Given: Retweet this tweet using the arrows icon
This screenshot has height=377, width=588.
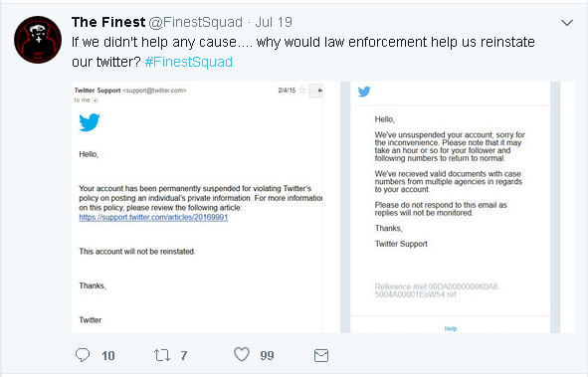Looking at the screenshot, I should [162, 355].
